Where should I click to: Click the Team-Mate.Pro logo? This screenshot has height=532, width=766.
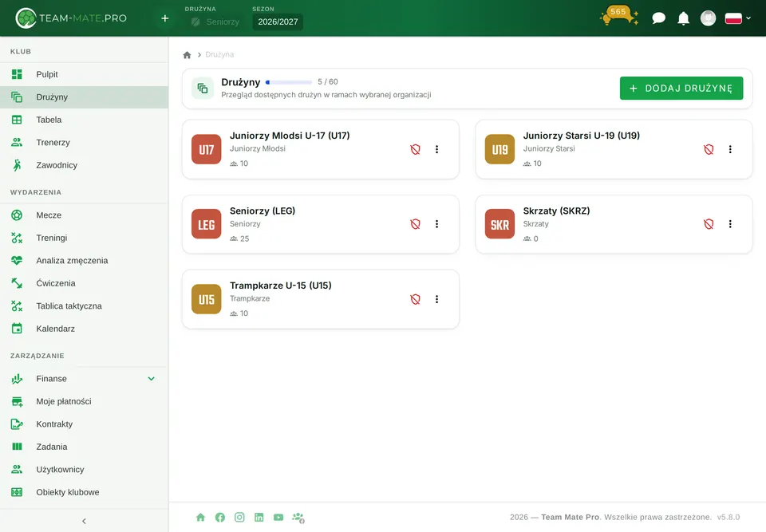click(x=71, y=18)
